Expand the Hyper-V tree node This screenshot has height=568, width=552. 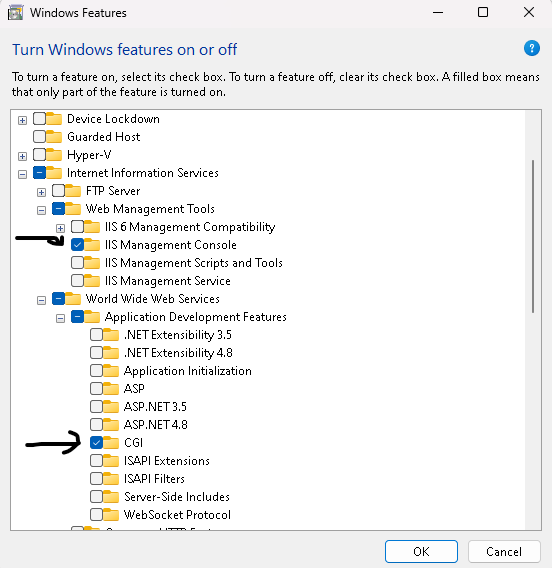click(x=22, y=156)
